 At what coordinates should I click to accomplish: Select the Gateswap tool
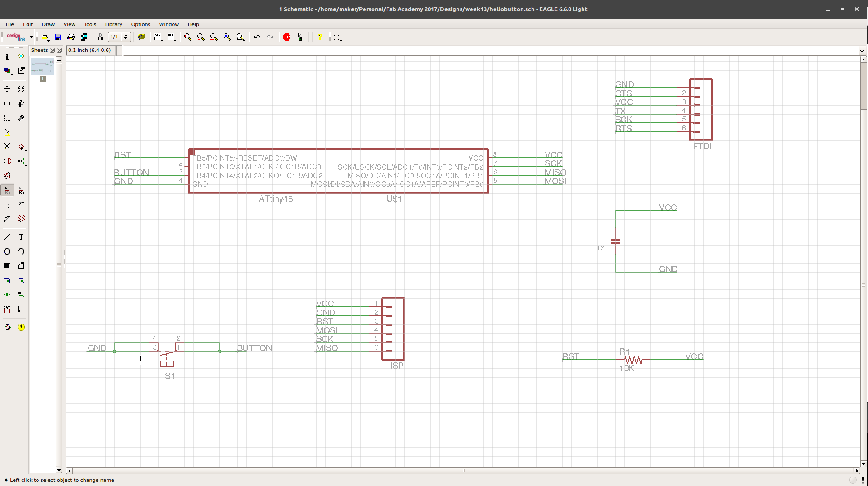(x=7, y=176)
